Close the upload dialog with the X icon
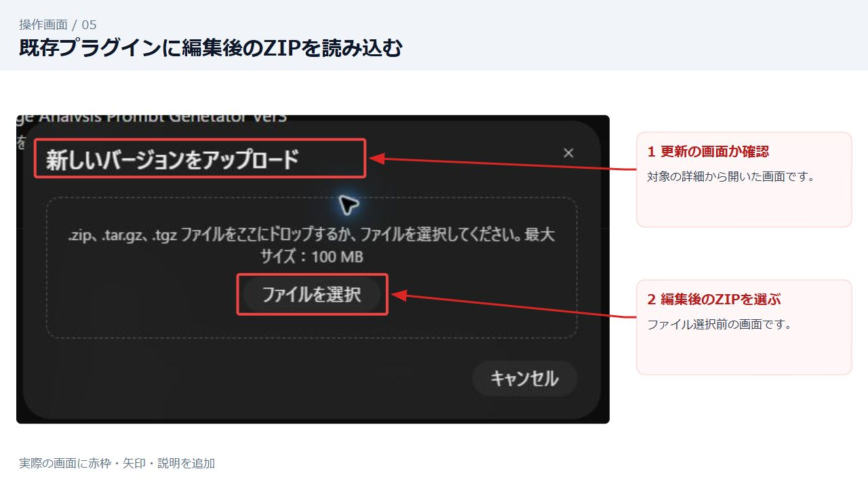The width and height of the screenshot is (868, 488). [x=568, y=153]
